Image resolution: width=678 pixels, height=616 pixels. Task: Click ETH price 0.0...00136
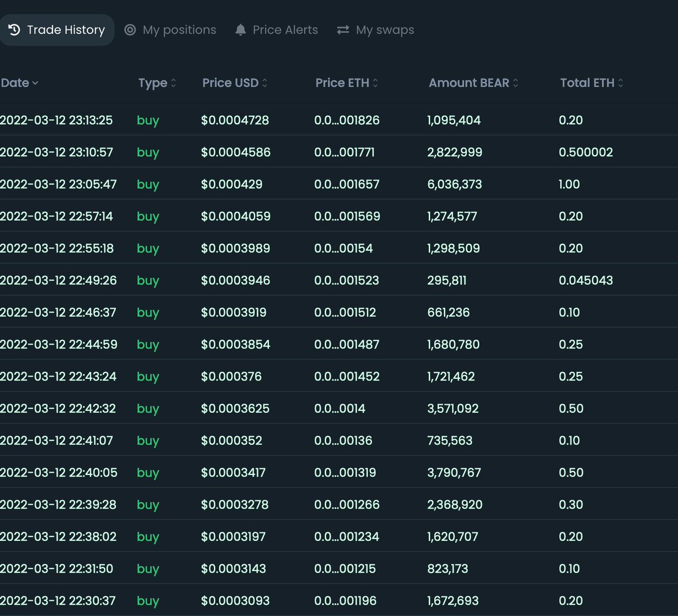(343, 440)
